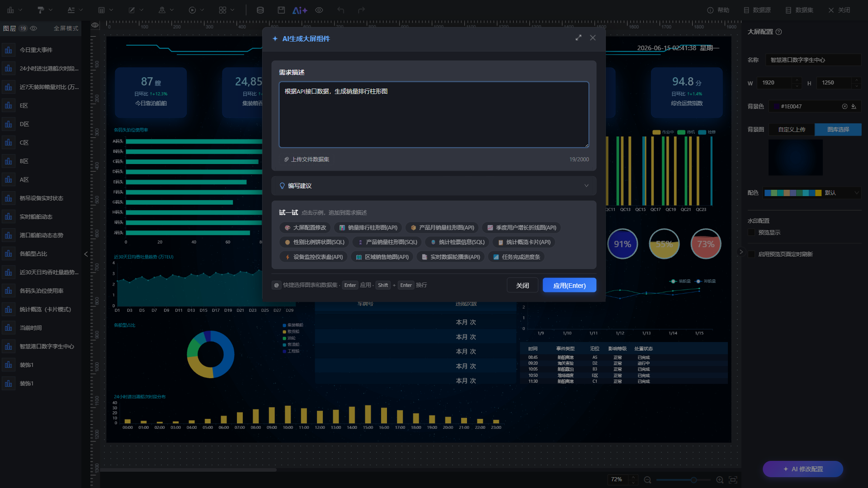The height and width of the screenshot is (488, 868).
Task: Click the save disk icon in toolbar
Action: click(281, 10)
